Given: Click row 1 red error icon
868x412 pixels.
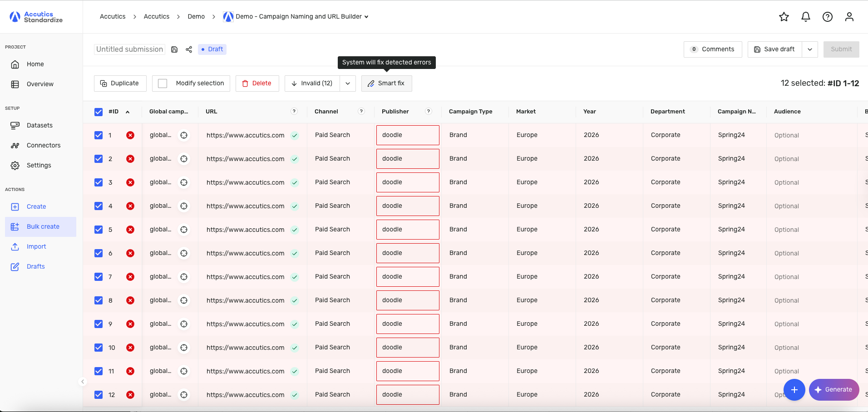Looking at the screenshot, I should tap(130, 135).
